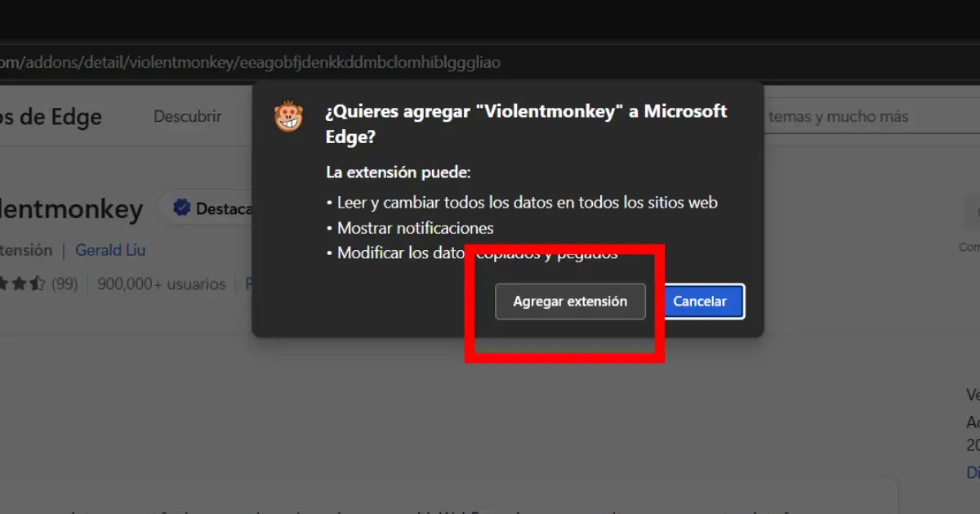980x514 pixels.
Task: Click the "(99)" review count
Action: tap(65, 284)
